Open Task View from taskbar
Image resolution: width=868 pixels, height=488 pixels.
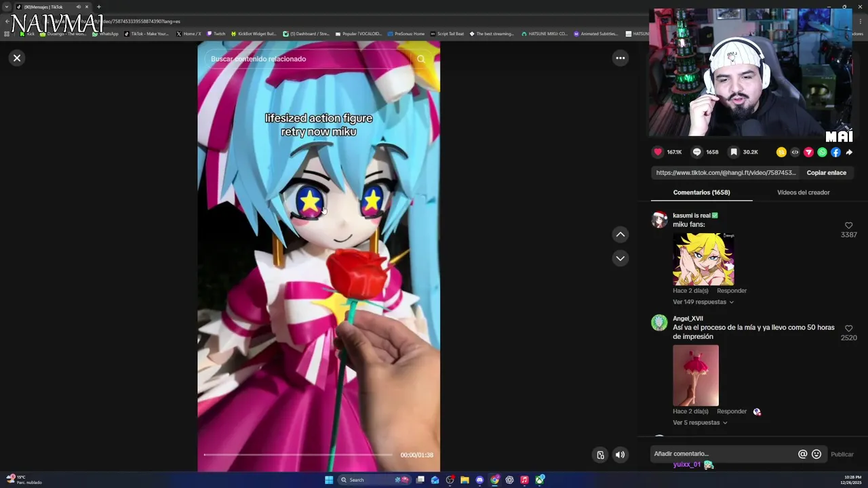pos(420,480)
